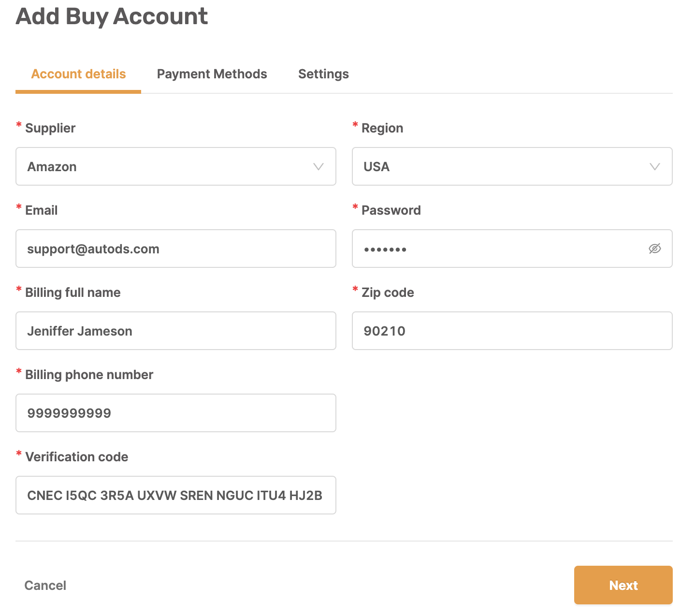
Task: Focus the Billing full name field
Action: [x=176, y=331]
